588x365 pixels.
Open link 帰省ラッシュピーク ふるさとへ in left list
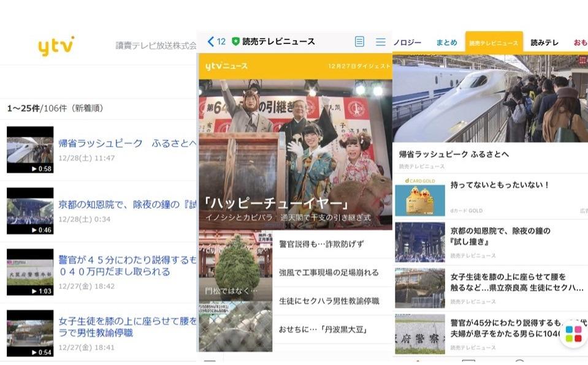pyautogui.click(x=128, y=143)
